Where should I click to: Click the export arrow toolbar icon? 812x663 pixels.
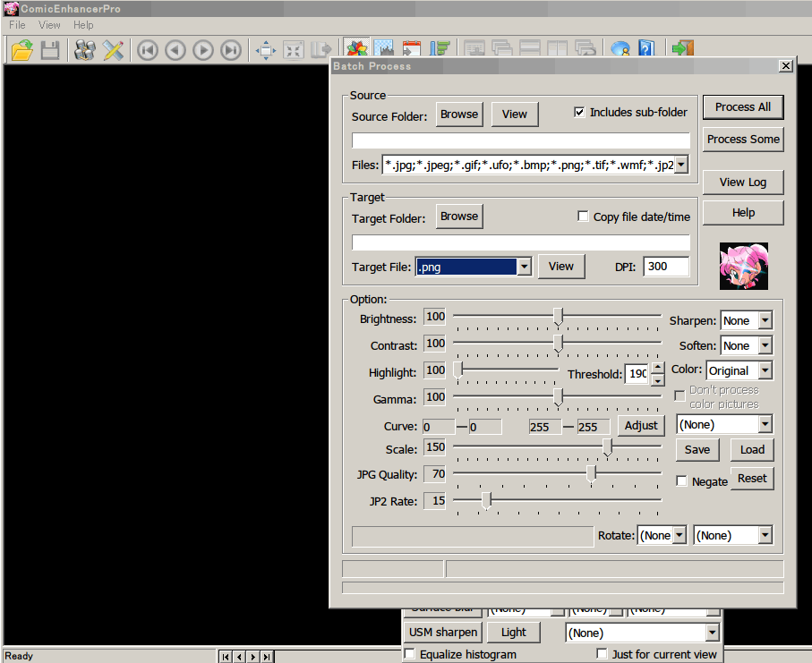coord(321,50)
